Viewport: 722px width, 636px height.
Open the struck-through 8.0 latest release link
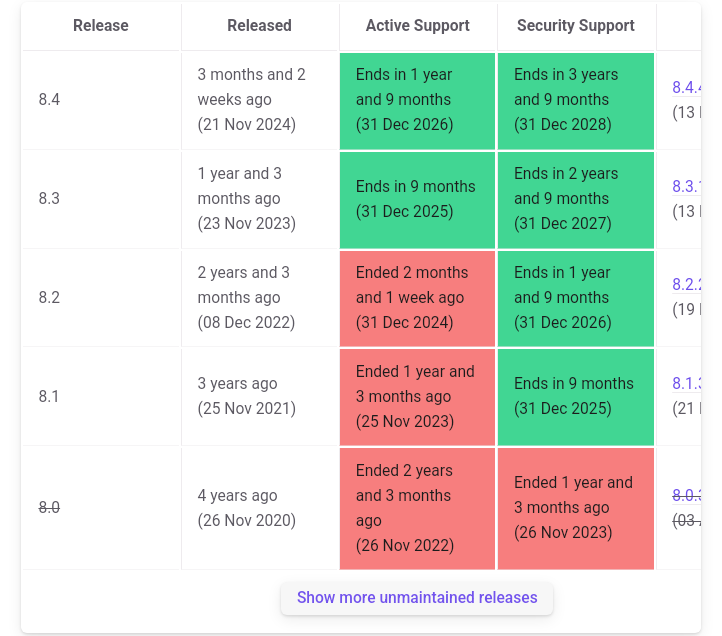coord(686,495)
